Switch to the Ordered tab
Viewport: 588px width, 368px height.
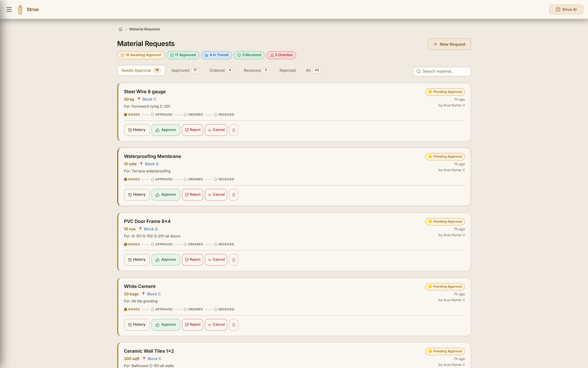(x=221, y=70)
